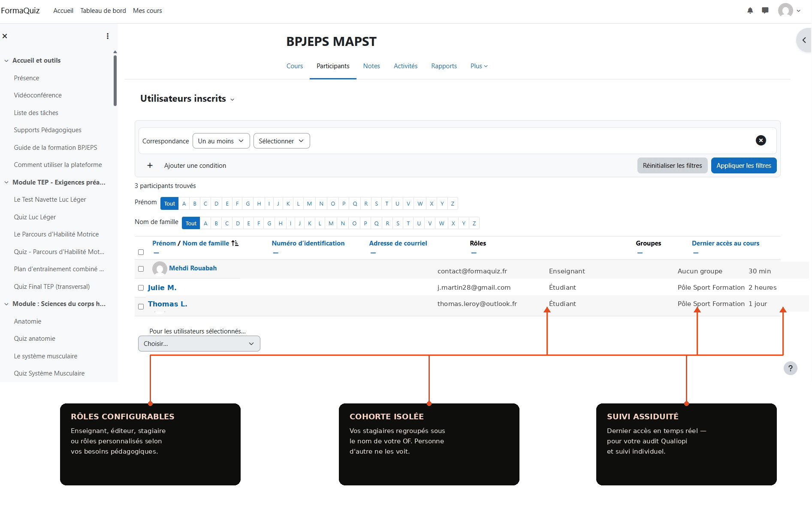Switch to the Notes tab
This screenshot has width=812, height=515.
tap(371, 66)
